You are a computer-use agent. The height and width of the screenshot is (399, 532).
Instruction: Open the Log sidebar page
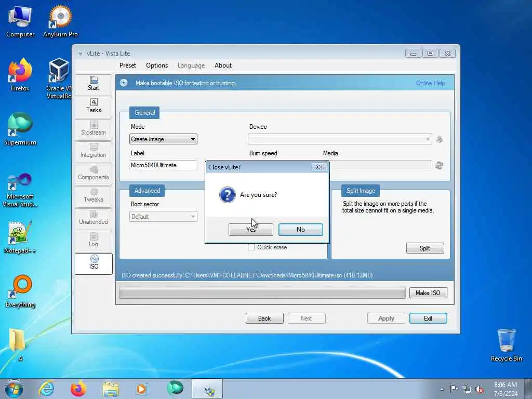point(94,241)
